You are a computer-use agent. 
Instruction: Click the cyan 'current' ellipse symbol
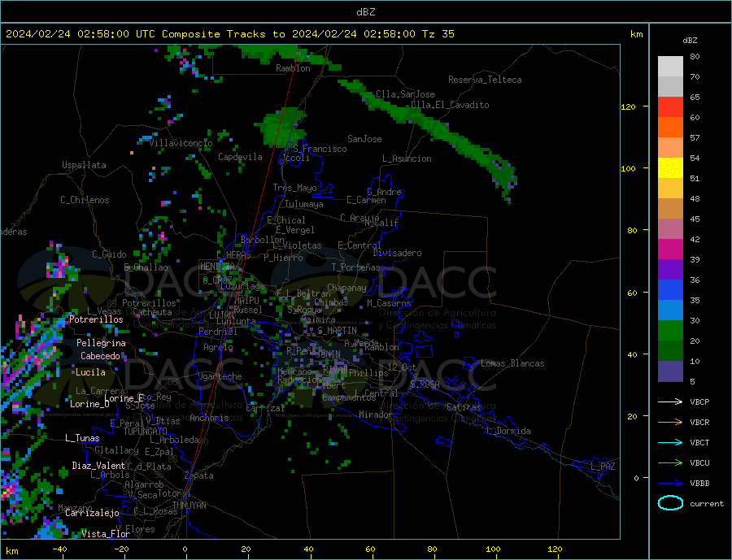coord(670,503)
